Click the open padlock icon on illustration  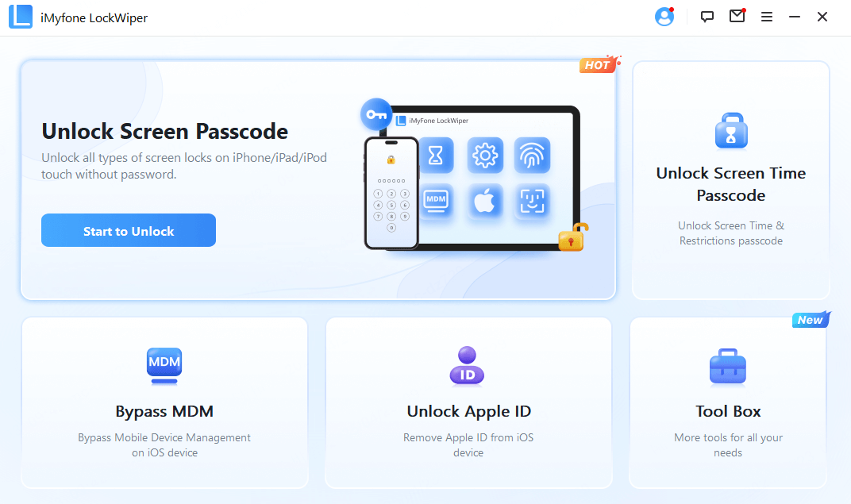click(573, 237)
